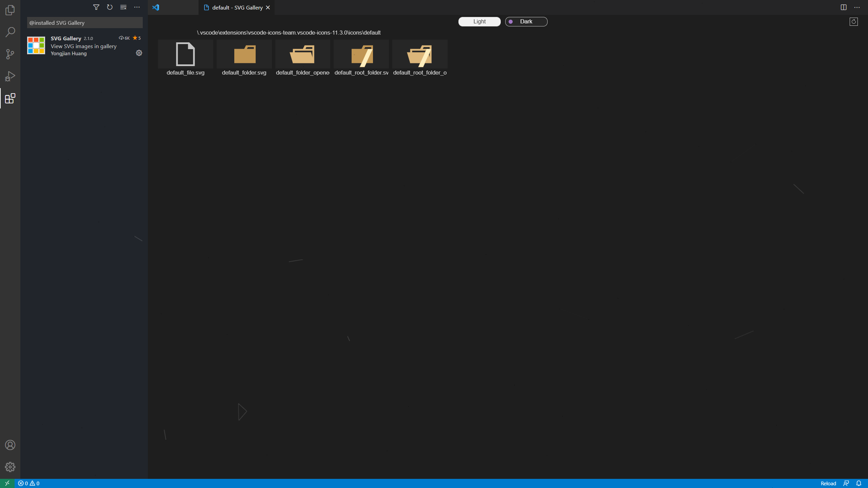Viewport: 868px width, 488px height.
Task: Switch to the VS Code welcome tab
Action: 173,7
